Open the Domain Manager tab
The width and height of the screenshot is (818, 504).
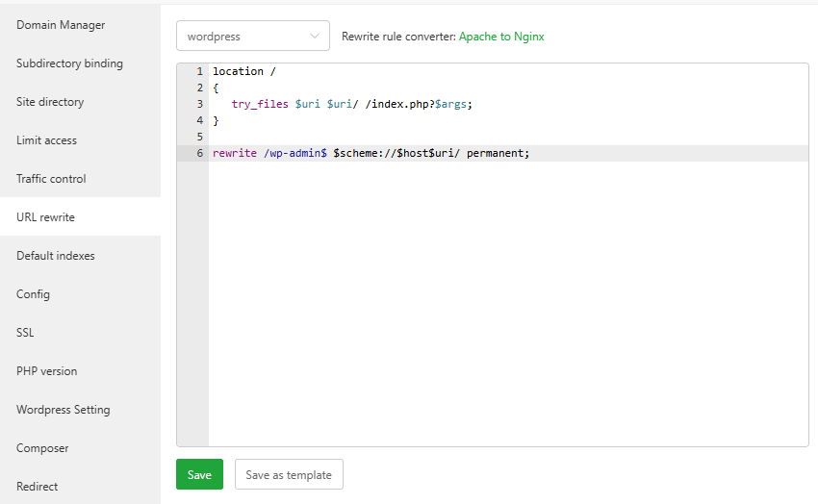tap(61, 25)
